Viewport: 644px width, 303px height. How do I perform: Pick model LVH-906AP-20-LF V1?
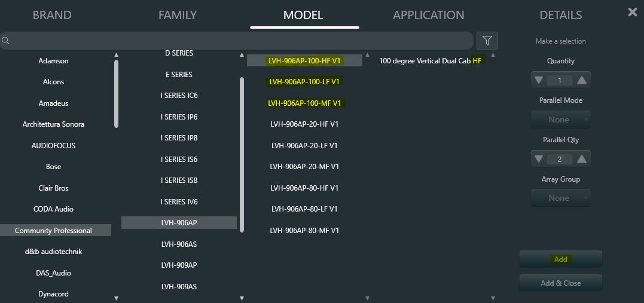[x=304, y=145]
